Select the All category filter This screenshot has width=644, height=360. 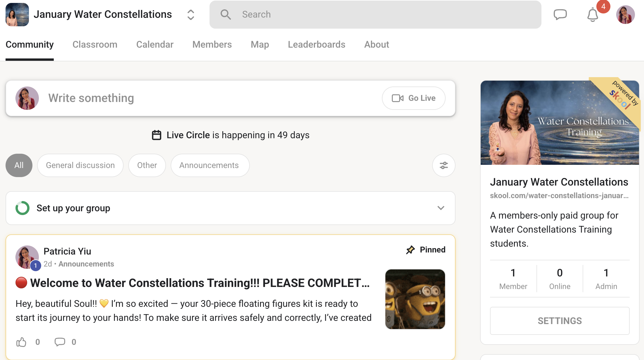[x=19, y=165]
